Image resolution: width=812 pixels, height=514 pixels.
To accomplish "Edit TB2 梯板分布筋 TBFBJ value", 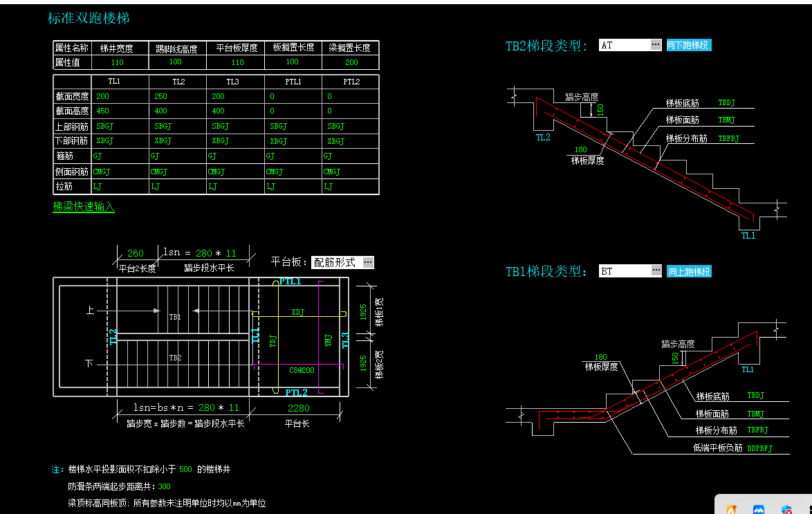I will (728, 138).
